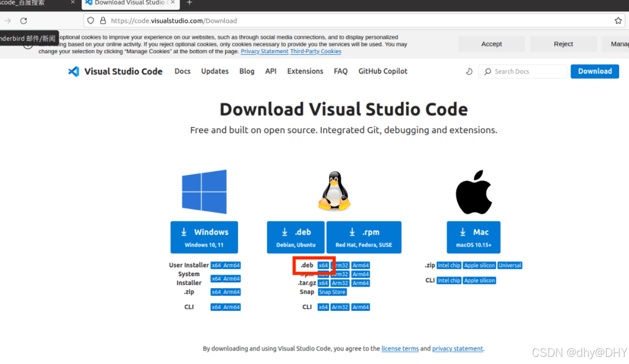Download the .rpm Red Hat, Fedora package

pos(364,237)
